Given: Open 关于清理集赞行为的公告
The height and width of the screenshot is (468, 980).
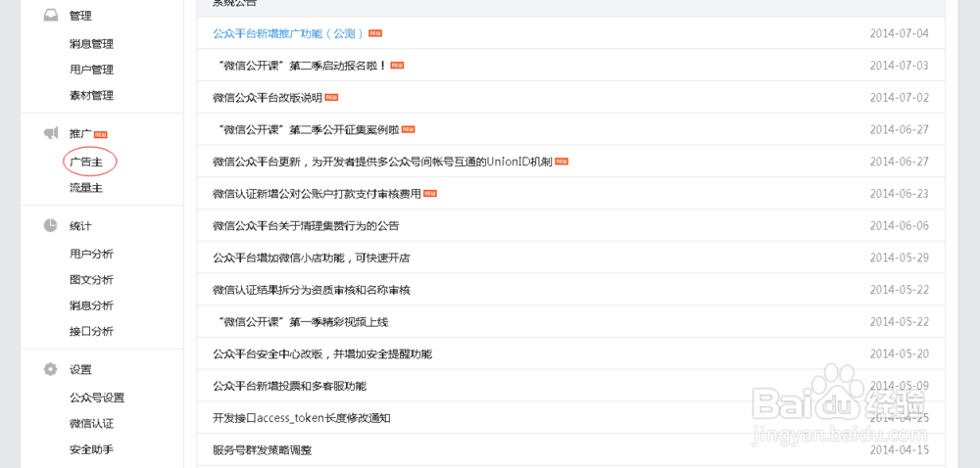Looking at the screenshot, I should point(306,226).
